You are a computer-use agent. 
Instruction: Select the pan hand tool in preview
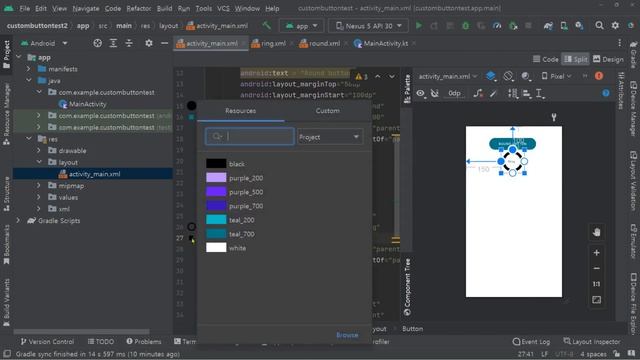tap(596, 232)
